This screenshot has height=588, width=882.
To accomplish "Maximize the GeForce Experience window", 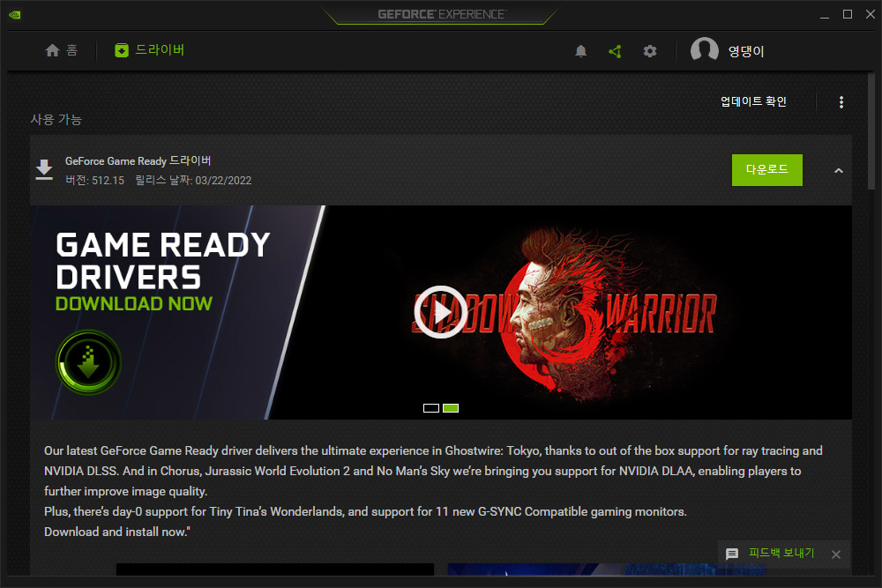I will tap(847, 14).
